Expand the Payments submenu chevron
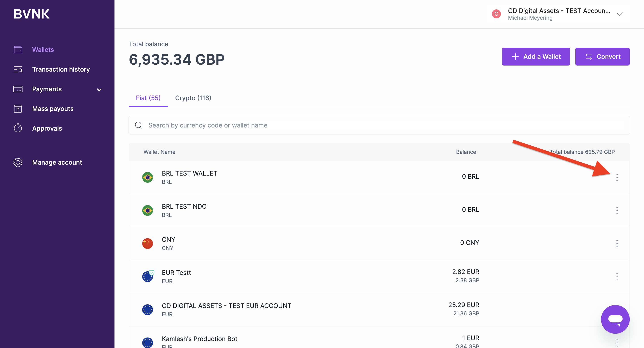This screenshot has height=348, width=644. click(99, 90)
